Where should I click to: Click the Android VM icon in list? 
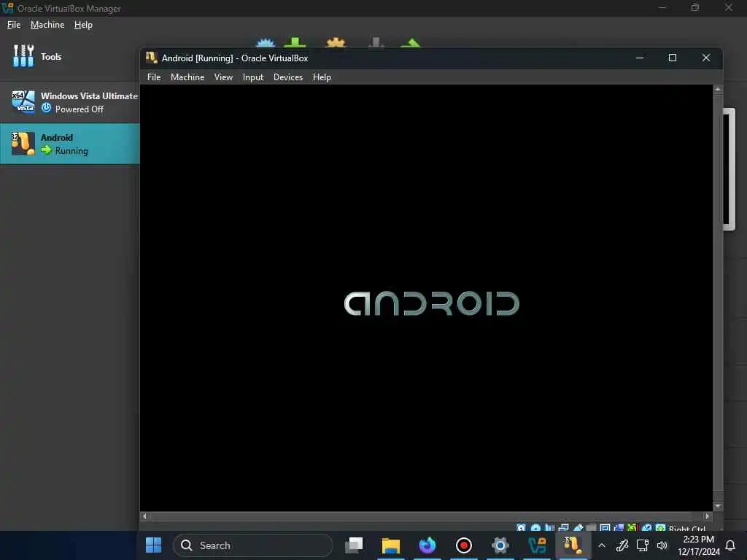coord(23,144)
